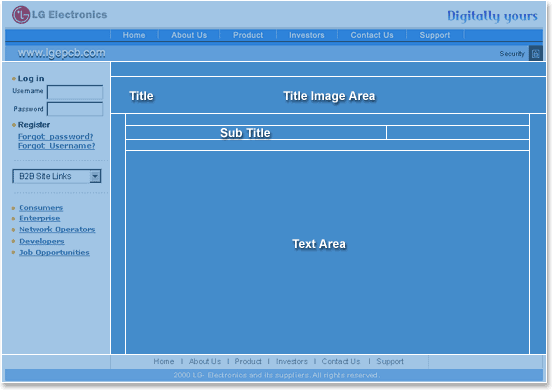The width and height of the screenshot is (554, 391).
Task: Open the Network Operators sidebar link
Action: pyautogui.click(x=57, y=230)
